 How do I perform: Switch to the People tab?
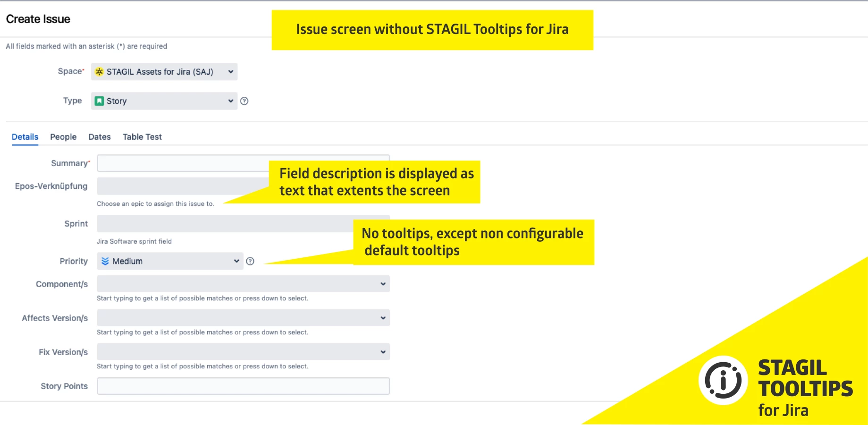63,137
